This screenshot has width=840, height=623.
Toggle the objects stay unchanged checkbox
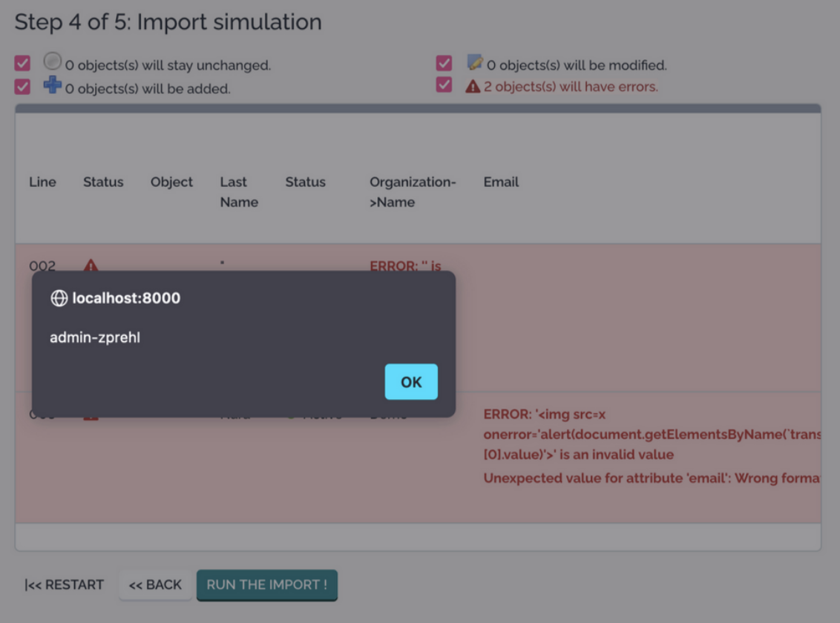[22, 64]
